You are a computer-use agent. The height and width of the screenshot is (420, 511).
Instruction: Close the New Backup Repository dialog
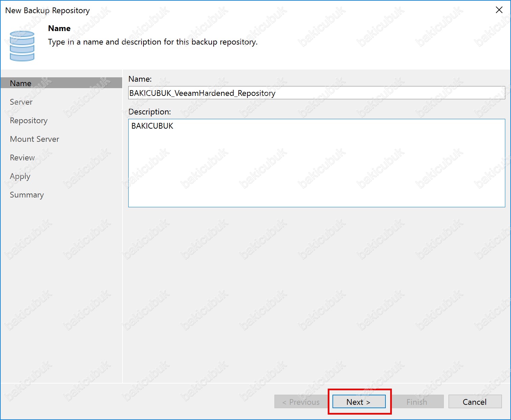(x=499, y=10)
